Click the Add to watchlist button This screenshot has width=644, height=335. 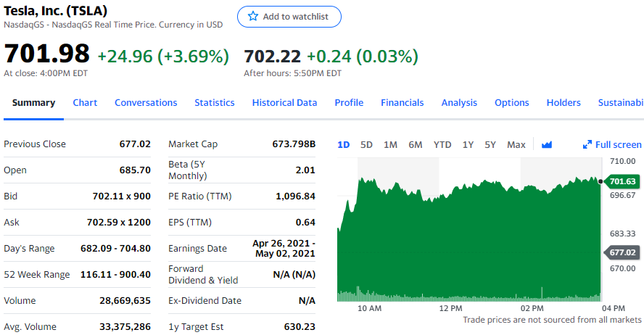289,17
